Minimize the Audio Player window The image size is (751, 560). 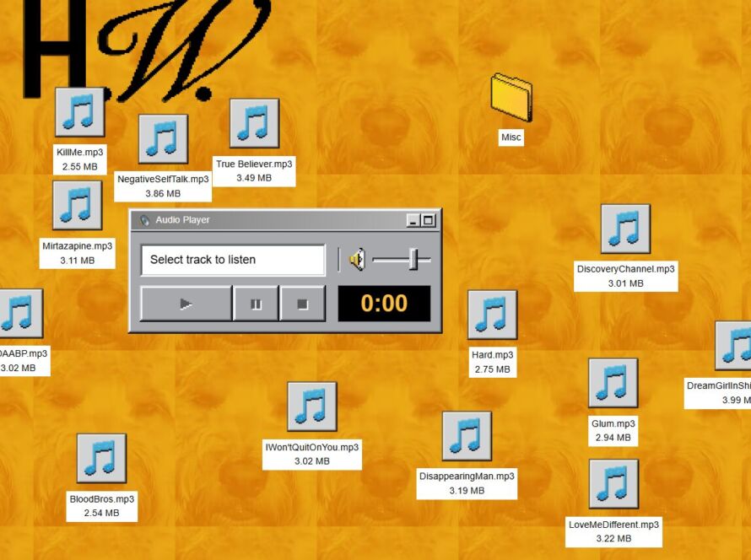(x=413, y=220)
